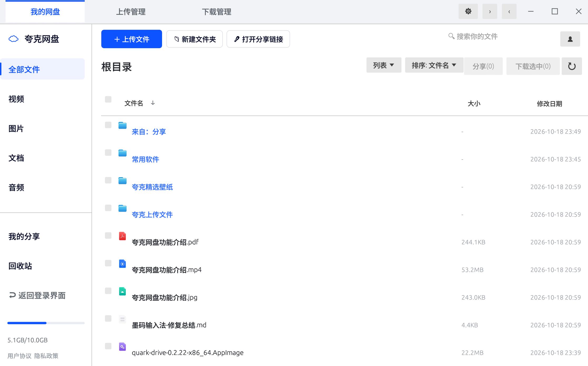Select 我的网盘 tab
This screenshot has height=366, width=588.
coord(45,12)
